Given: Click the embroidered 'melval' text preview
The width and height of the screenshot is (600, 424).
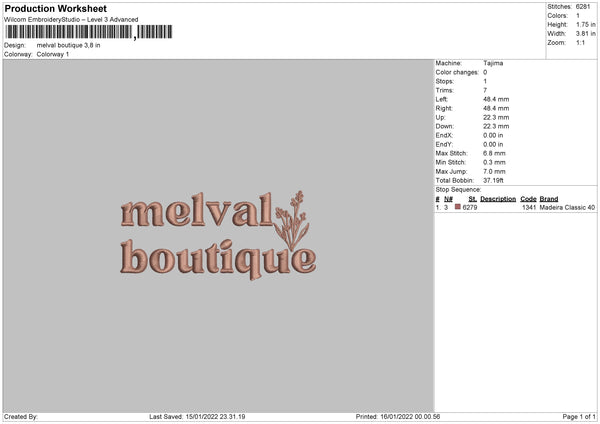Looking at the screenshot, I should click(x=197, y=210).
